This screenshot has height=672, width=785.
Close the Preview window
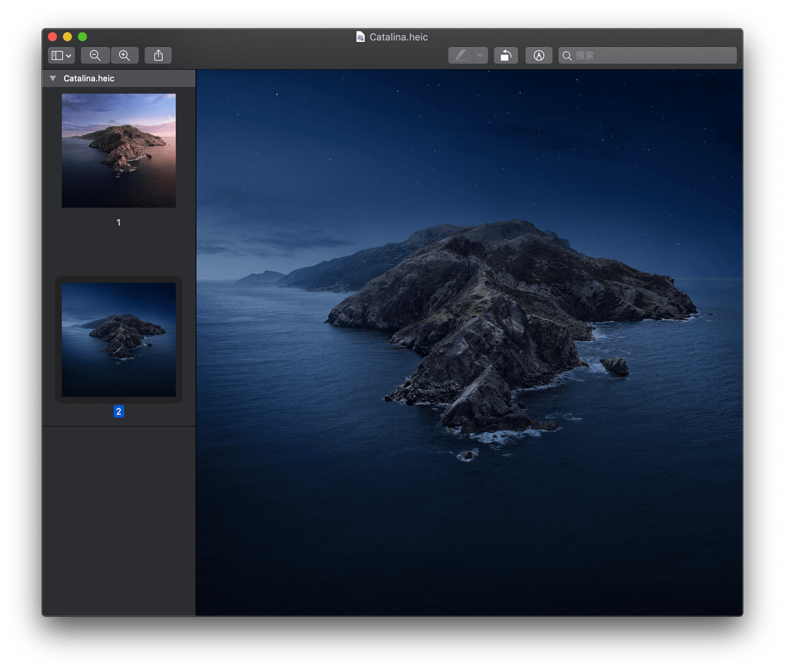coord(53,37)
